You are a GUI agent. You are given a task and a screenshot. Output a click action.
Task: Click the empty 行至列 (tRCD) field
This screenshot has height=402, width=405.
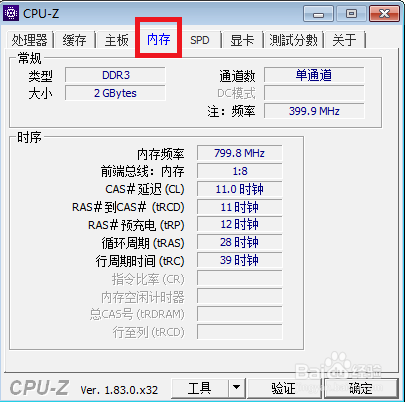[x=240, y=332]
